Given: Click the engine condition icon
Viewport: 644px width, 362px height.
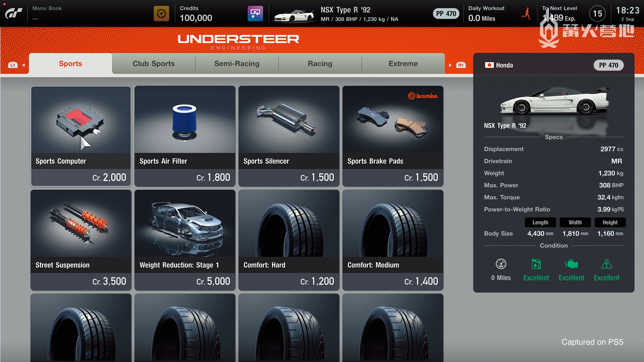Looking at the screenshot, I should (571, 264).
